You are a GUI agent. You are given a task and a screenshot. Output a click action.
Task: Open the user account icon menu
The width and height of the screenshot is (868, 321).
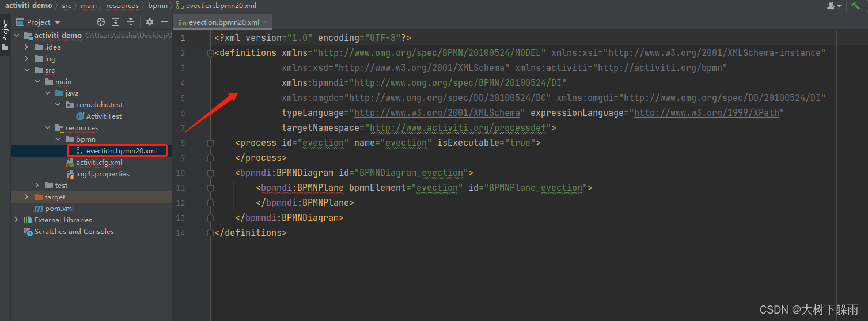834,5
